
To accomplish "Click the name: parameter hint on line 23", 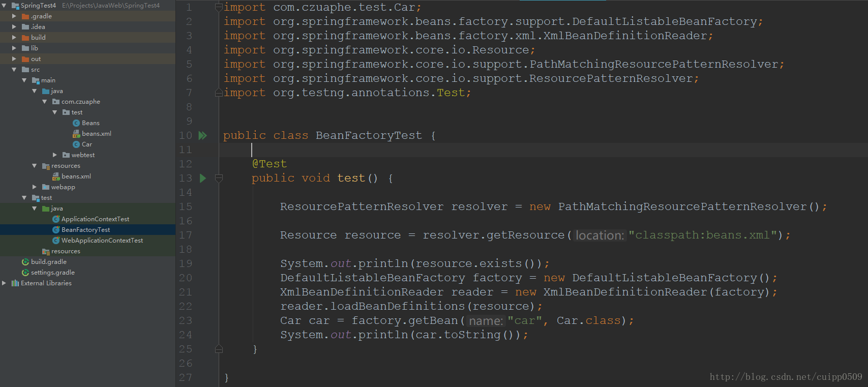I will 486,321.
